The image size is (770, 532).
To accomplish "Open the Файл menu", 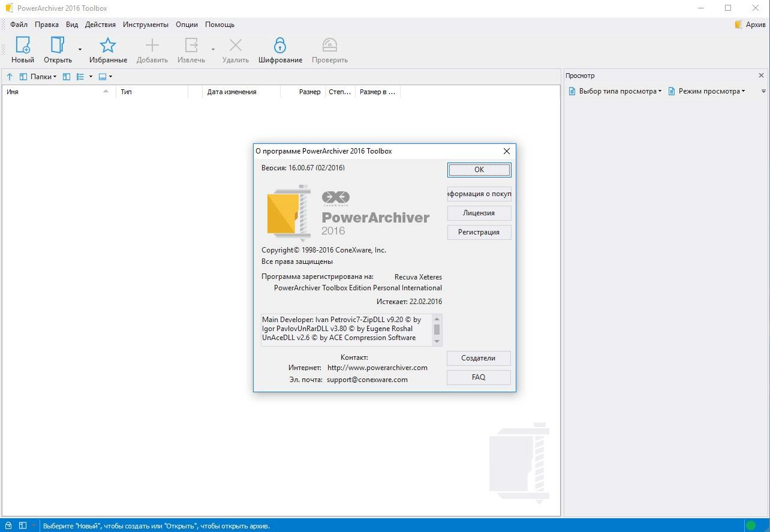I will pyautogui.click(x=19, y=25).
